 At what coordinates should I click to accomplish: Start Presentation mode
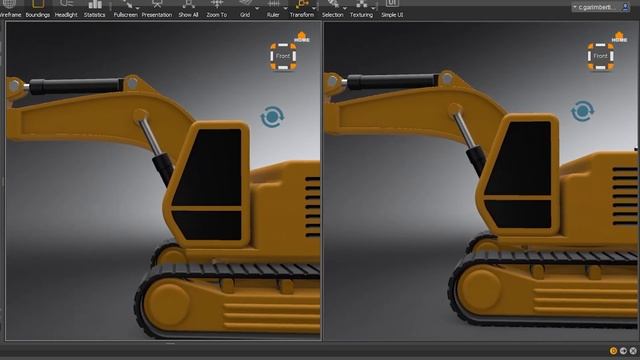157,9
